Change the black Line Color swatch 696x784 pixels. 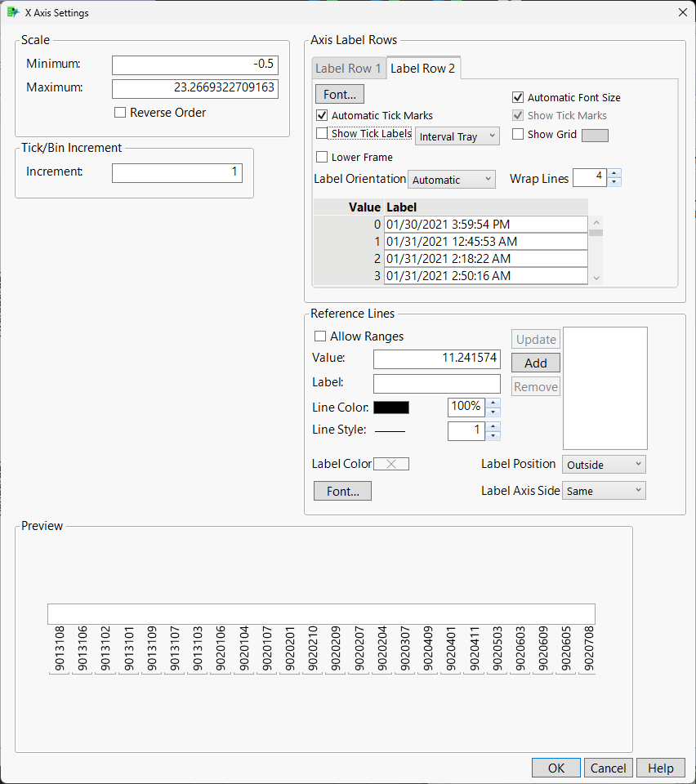391,408
